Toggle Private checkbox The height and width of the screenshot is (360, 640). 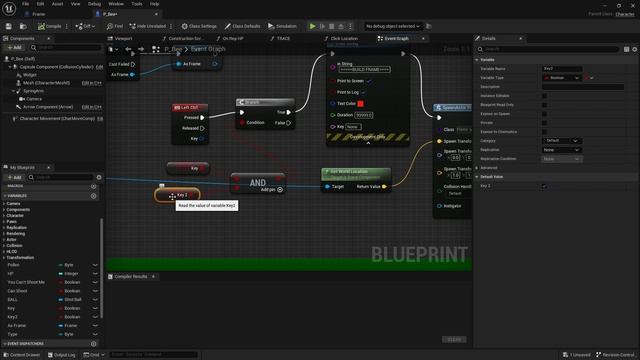click(x=544, y=123)
